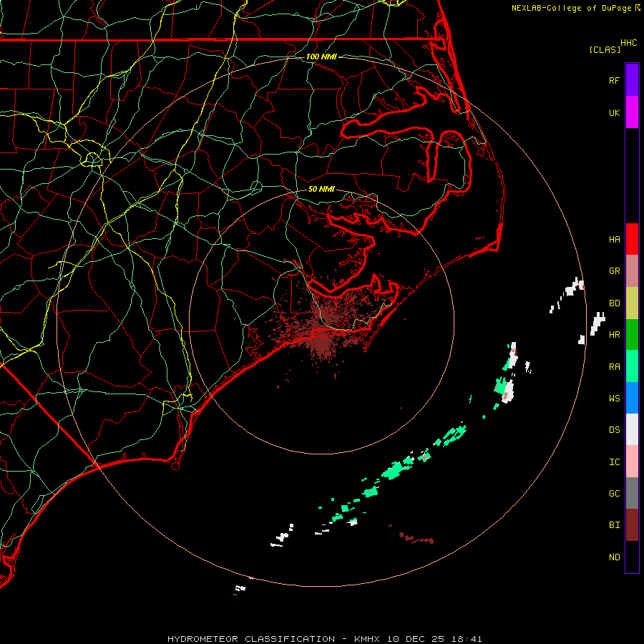Screen dimensions: 644x644
Task: Click the HA legend label
Action: [614, 239]
